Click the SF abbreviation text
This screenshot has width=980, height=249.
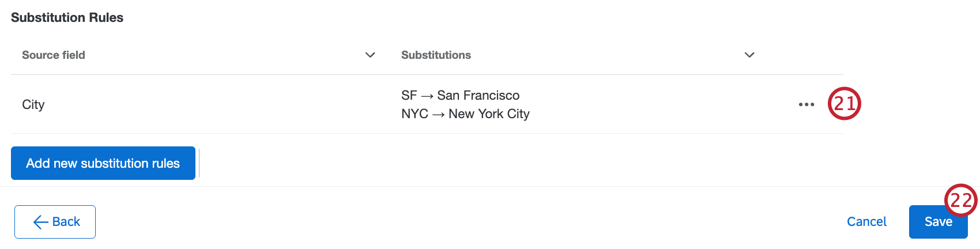point(409,95)
